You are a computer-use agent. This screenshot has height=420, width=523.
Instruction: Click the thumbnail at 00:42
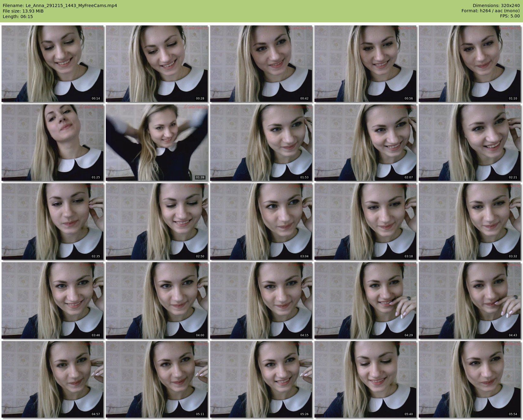pyautogui.click(x=261, y=64)
